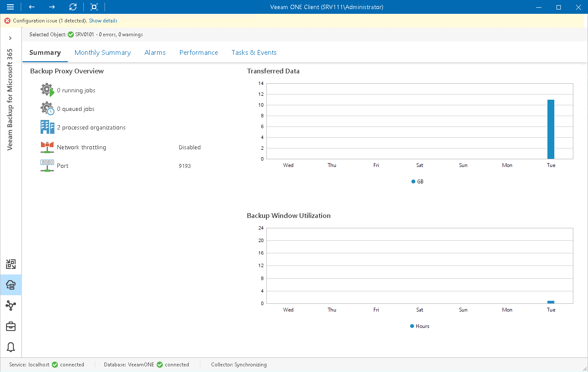Viewport: 588px width, 372px height.
Task: Refresh the view with the reload icon
Action: pos(73,7)
